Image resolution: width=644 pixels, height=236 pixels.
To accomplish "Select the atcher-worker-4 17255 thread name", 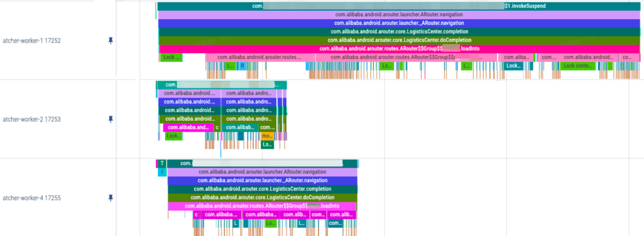I will (32, 198).
